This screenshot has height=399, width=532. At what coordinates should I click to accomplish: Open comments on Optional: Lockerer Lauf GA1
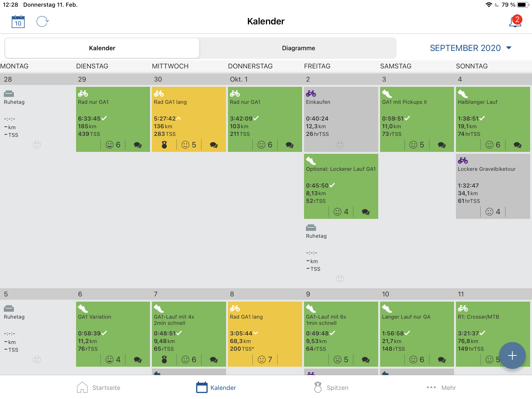(366, 212)
